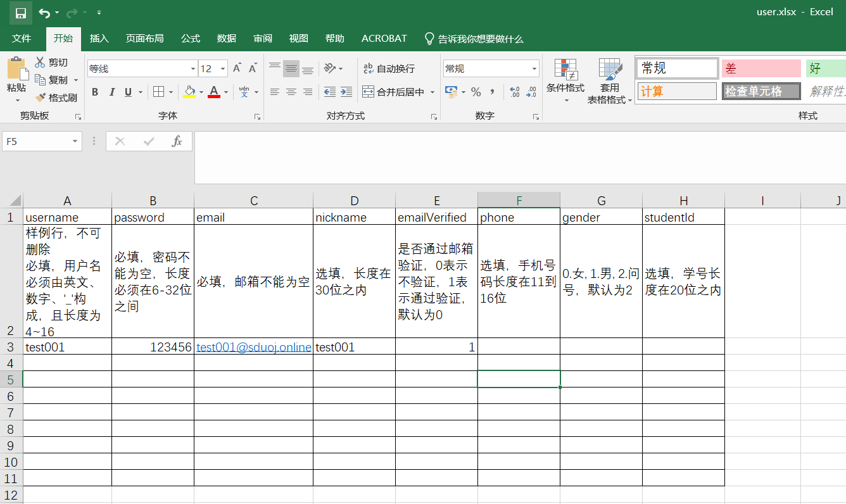Switch to the 数据 (Data) tab
846x504 pixels.
227,39
